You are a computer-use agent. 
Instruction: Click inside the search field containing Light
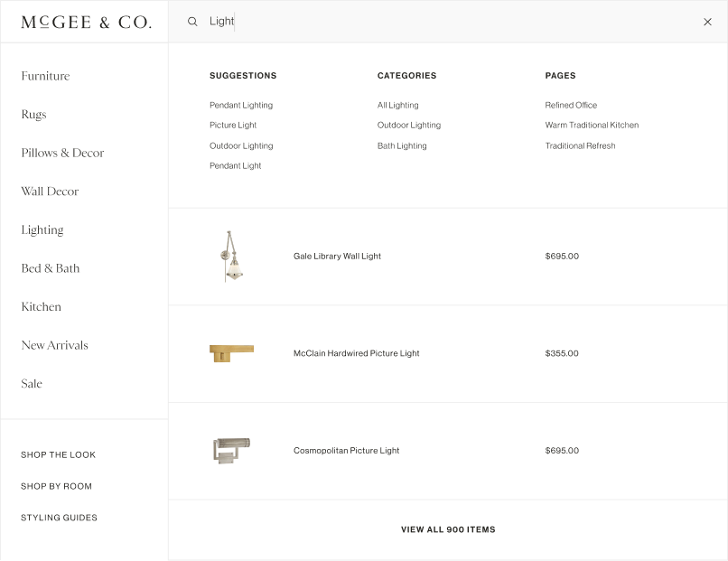click(452, 22)
